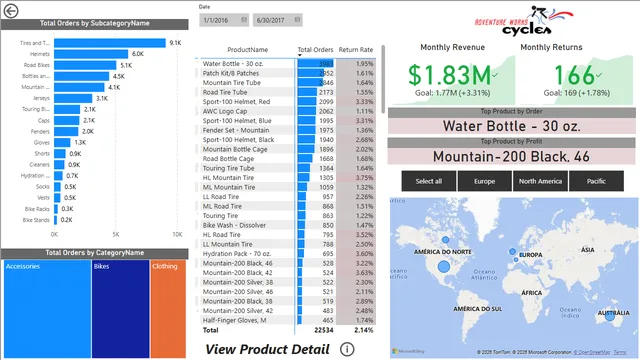The image size is (640, 360).
Task: Select the Hydration Pack - 70 oz. row
Action: tap(288, 254)
